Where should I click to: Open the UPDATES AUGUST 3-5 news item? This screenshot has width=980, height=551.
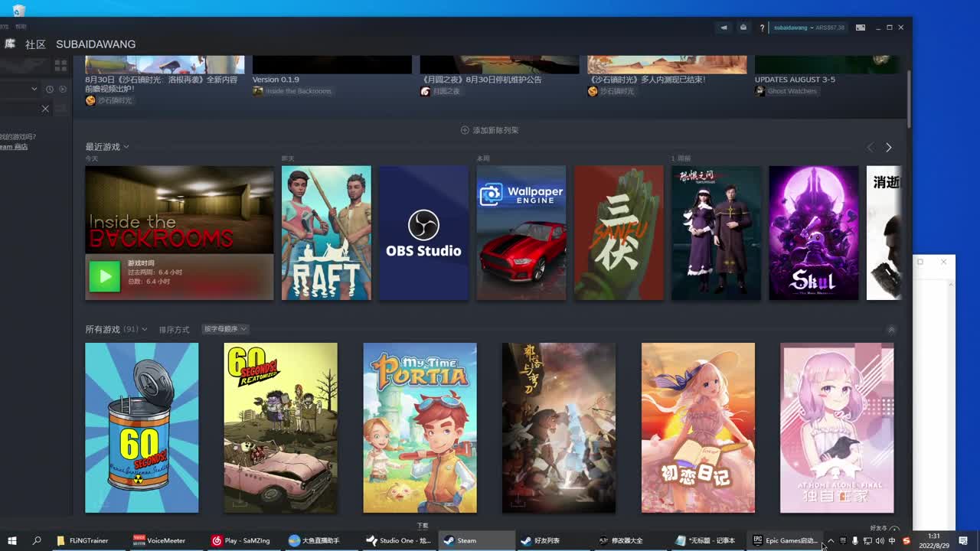click(x=795, y=80)
